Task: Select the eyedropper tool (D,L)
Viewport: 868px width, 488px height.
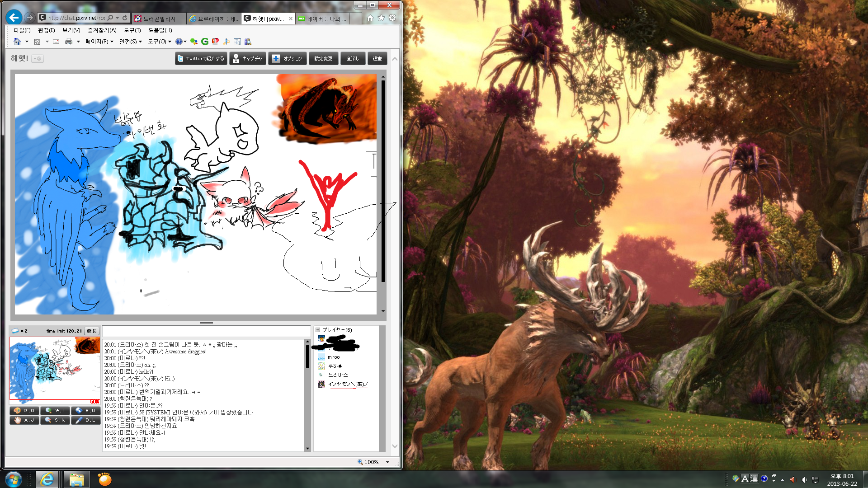Action: 86,420
